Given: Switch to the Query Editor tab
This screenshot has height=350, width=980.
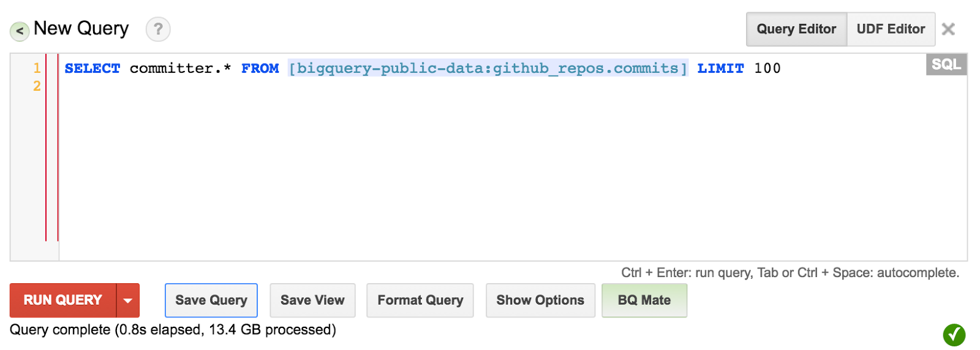Looking at the screenshot, I should 796,29.
